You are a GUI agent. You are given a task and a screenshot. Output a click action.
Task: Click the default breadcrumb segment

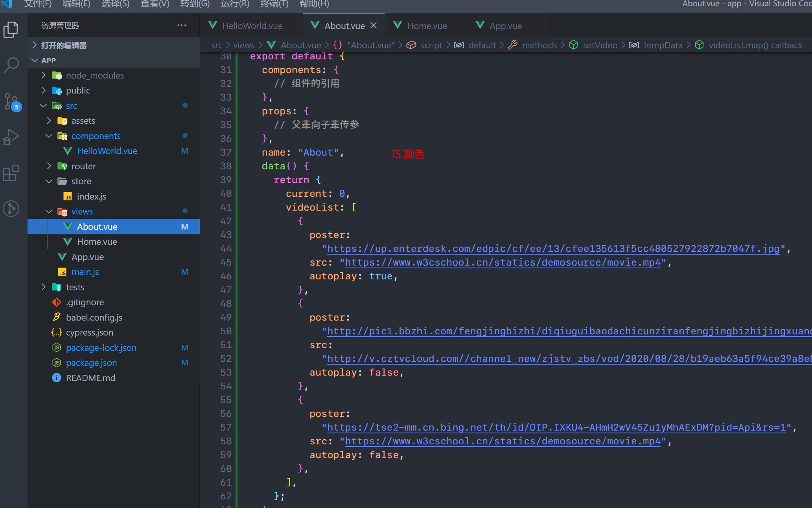point(475,45)
